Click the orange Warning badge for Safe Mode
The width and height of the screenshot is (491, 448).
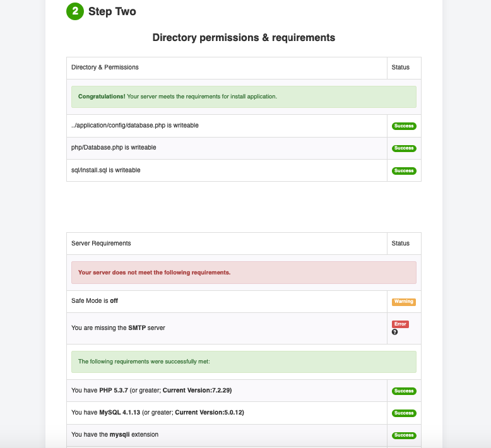point(404,302)
